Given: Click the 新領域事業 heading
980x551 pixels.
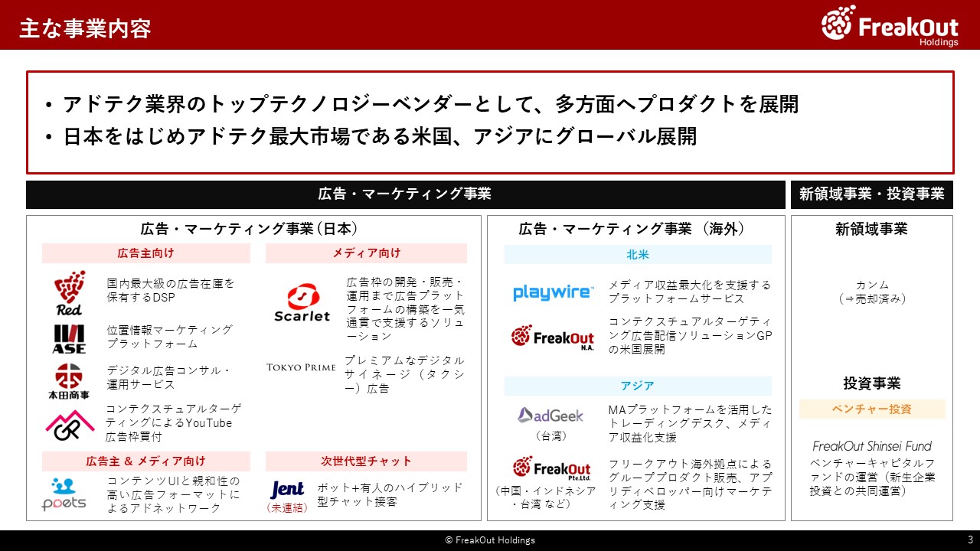Looking at the screenshot, I should coord(872,229).
